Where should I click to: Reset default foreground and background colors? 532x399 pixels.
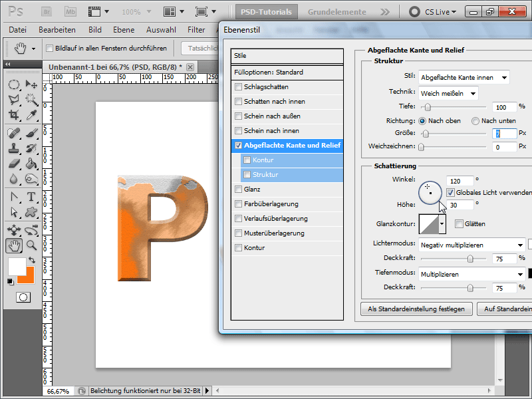click(x=10, y=281)
